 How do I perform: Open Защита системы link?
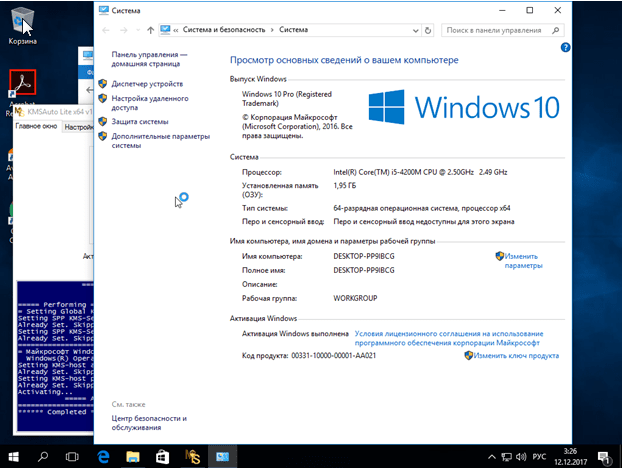140,121
